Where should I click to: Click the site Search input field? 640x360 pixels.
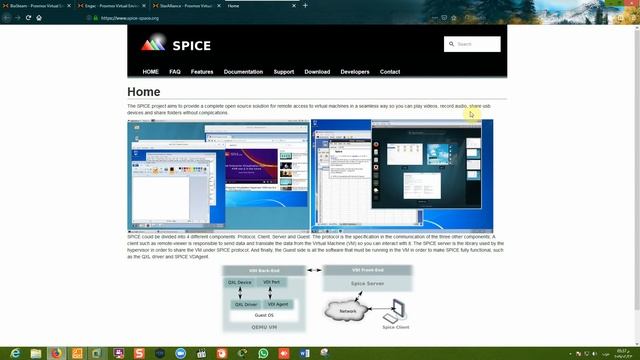[472, 44]
